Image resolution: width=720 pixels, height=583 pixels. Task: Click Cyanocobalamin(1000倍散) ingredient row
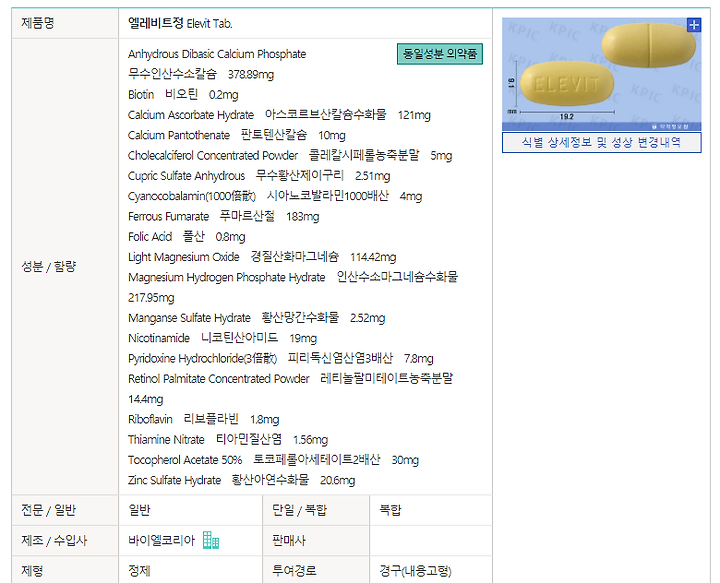[275, 196]
